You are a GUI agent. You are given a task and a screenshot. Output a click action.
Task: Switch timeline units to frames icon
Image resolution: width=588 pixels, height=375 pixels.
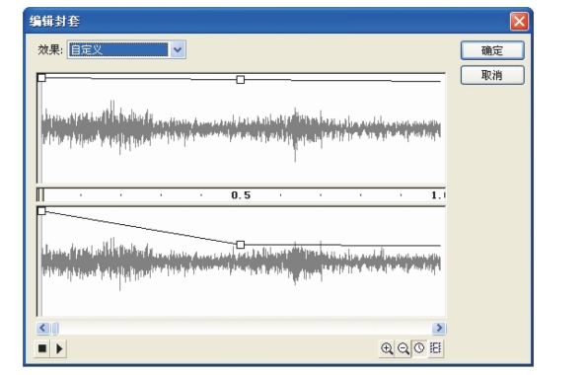pyautogui.click(x=436, y=348)
